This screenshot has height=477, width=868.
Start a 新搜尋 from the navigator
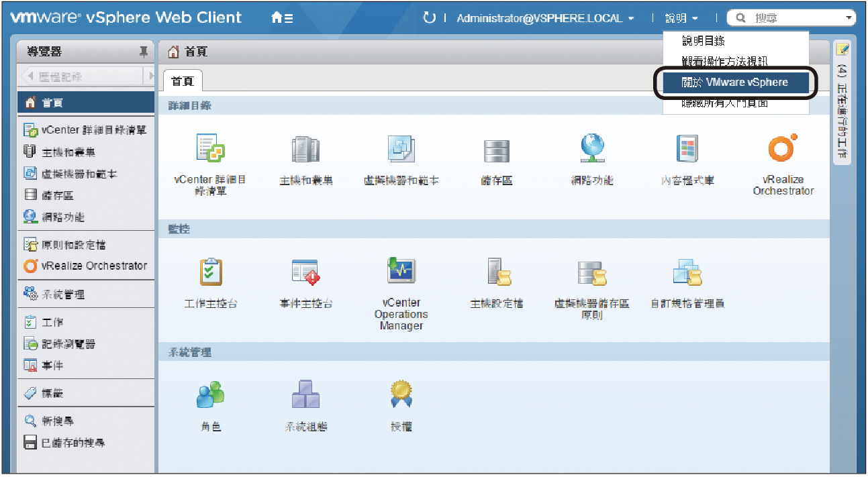pyautogui.click(x=87, y=421)
